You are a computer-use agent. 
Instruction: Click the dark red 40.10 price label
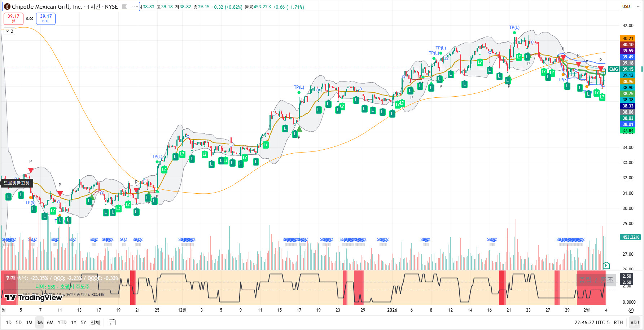tap(628, 45)
